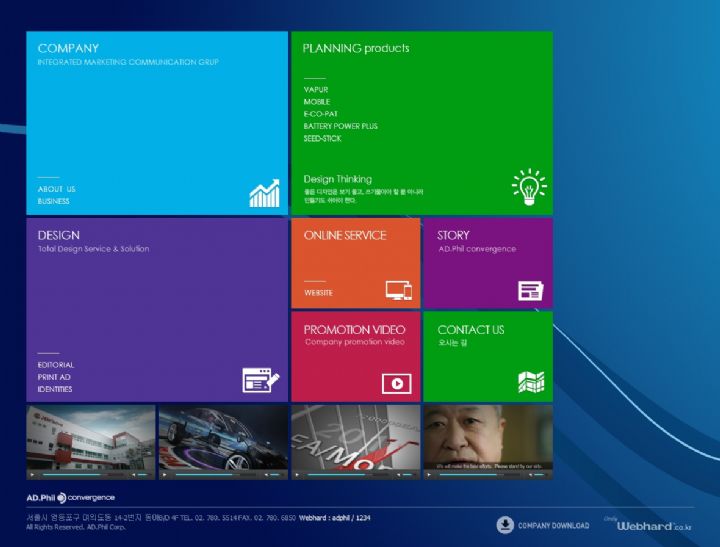Viewport: 720px width, 547px height.
Task: Play the man's face video
Action: (x=429, y=474)
